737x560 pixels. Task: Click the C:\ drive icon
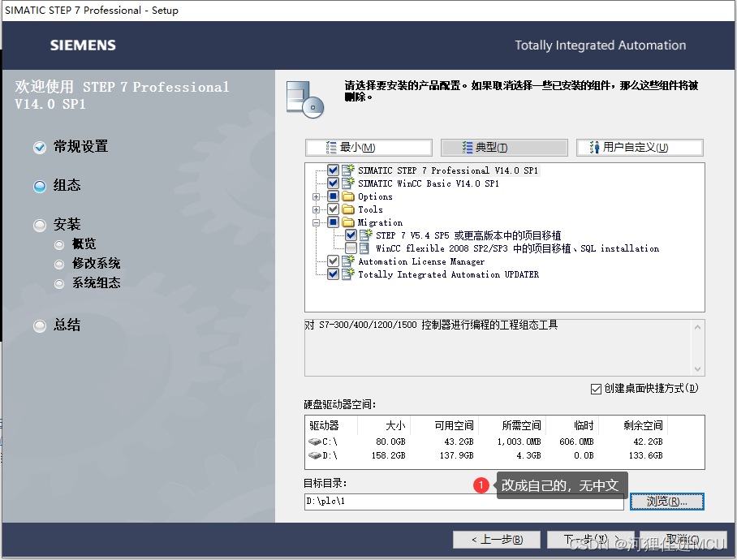tap(314, 442)
